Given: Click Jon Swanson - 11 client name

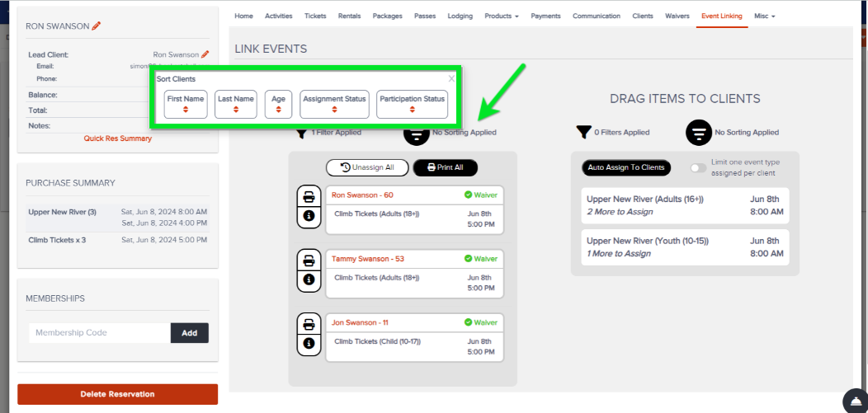Looking at the screenshot, I should tap(359, 322).
